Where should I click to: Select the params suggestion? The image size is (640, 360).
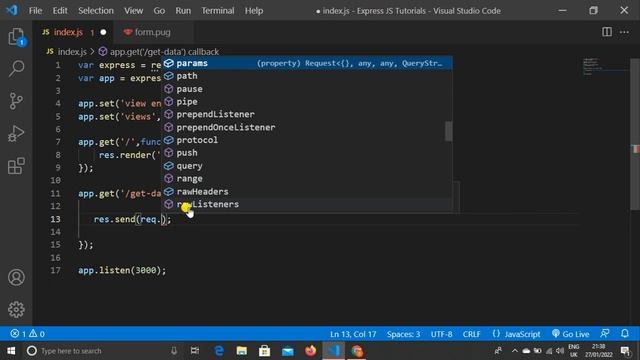[x=307, y=63]
